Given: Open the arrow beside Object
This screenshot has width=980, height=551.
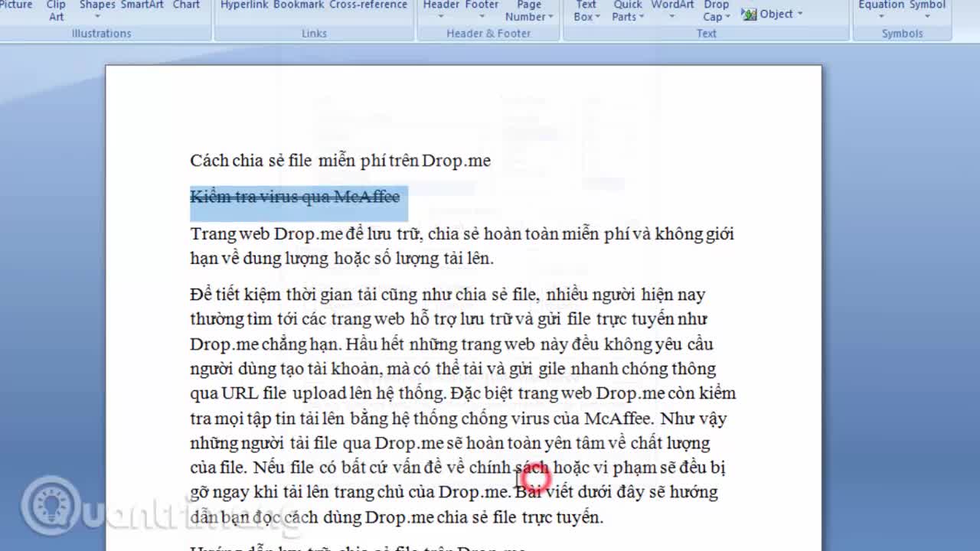Looking at the screenshot, I should point(800,14).
